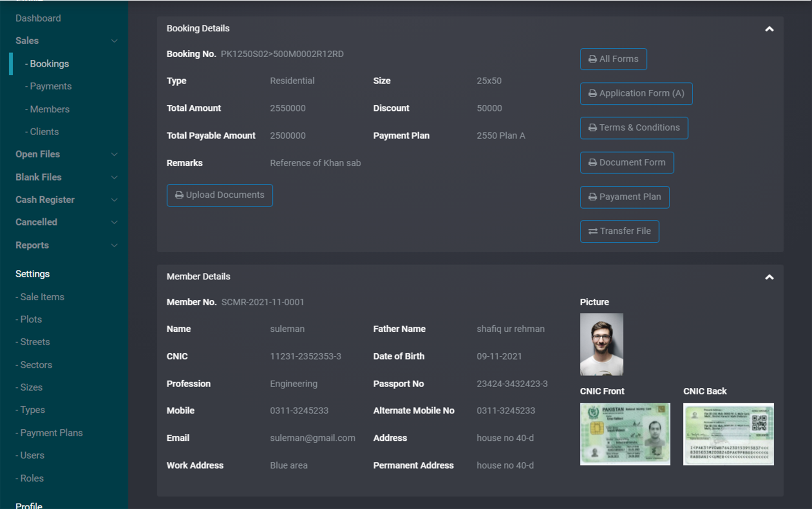Expand the Reports menu chevron
This screenshot has width=812, height=509.
tap(114, 246)
